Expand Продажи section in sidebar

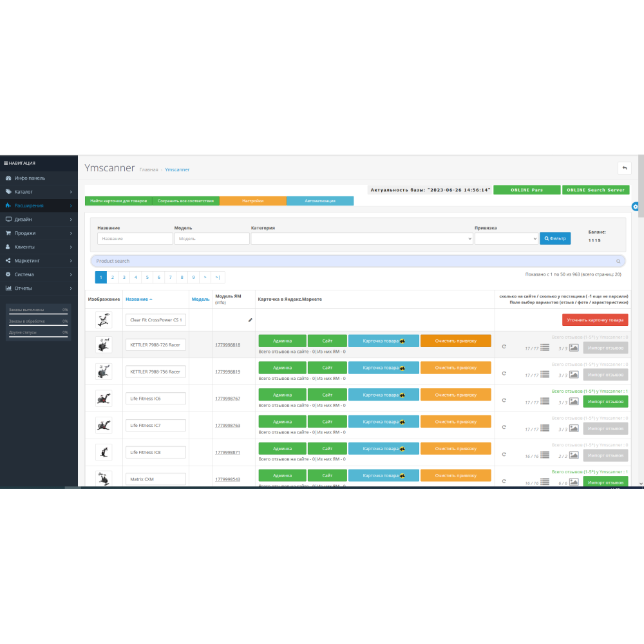pos(39,233)
